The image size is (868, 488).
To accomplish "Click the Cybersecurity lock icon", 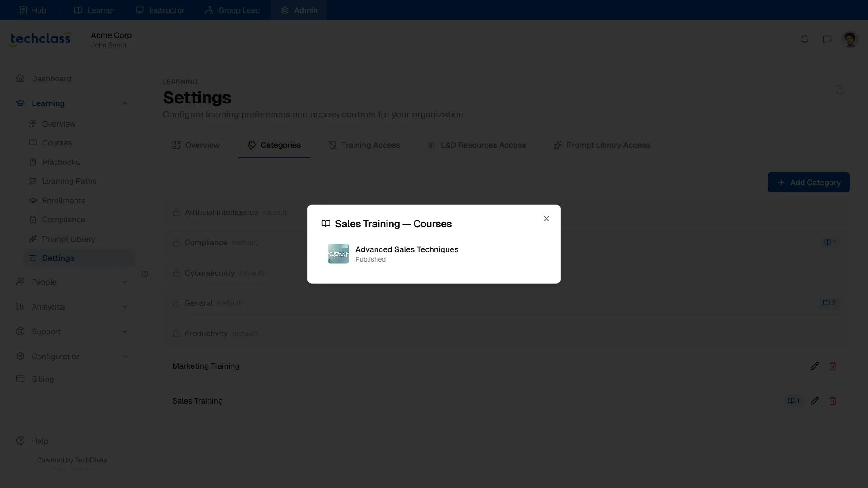I will tap(176, 273).
